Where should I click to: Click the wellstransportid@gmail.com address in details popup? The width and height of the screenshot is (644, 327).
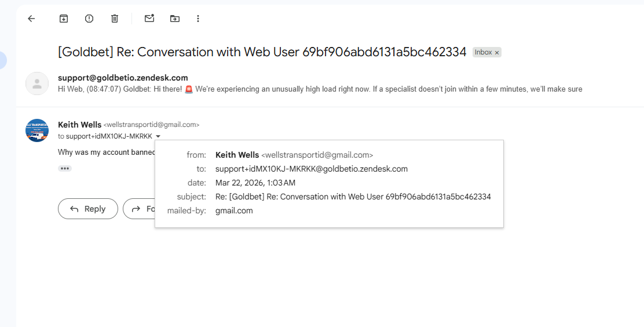[x=317, y=155]
